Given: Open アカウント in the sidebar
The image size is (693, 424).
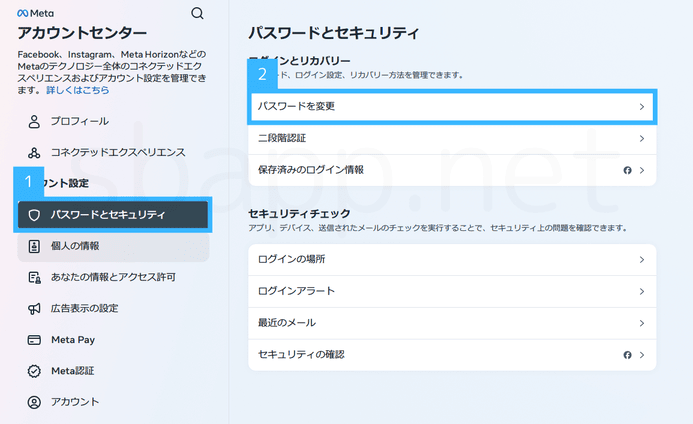Looking at the screenshot, I should (113, 402).
